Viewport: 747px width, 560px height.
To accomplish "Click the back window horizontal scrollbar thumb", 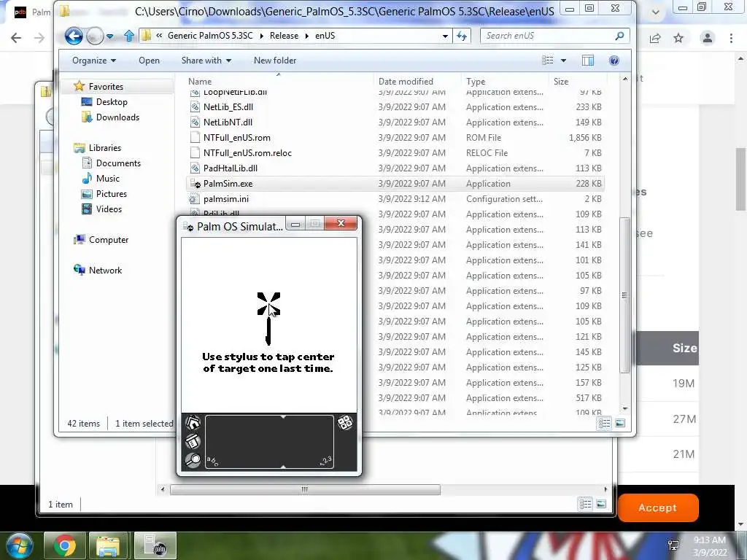I will point(305,489).
